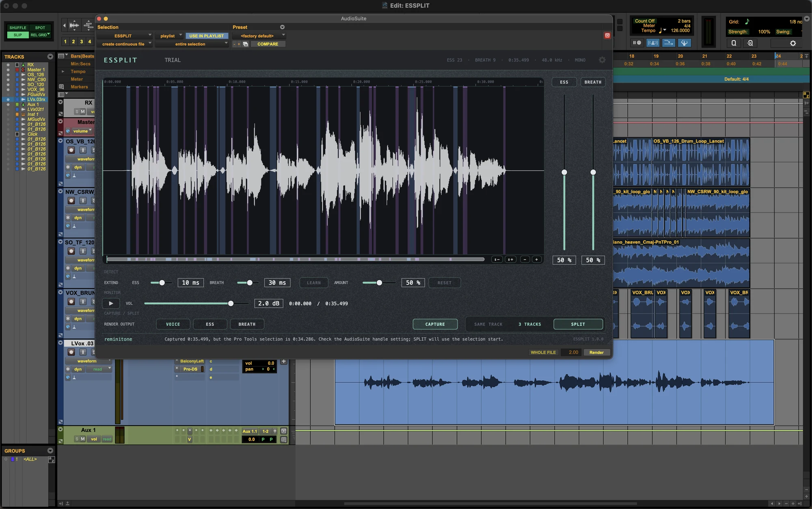This screenshot has width=812, height=509.
Task: Enable SLIP edit mode
Action: (x=18, y=35)
